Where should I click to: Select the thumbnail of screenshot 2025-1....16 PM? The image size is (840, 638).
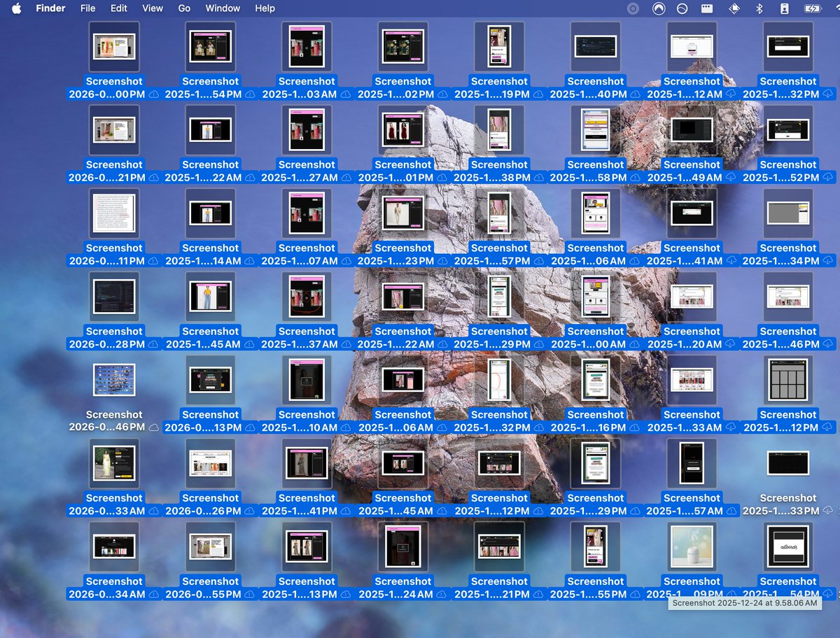[596, 379]
